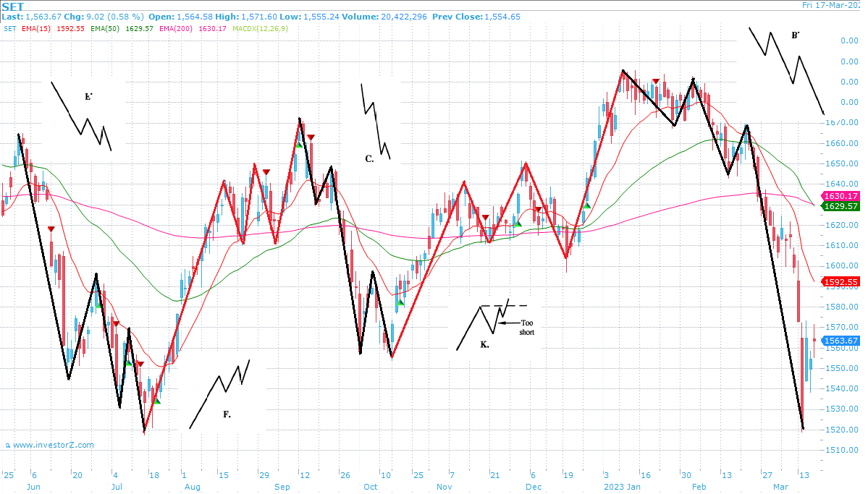868x494 pixels.
Task: Click the Fri 17-Mar date label
Action: [x=831, y=5]
